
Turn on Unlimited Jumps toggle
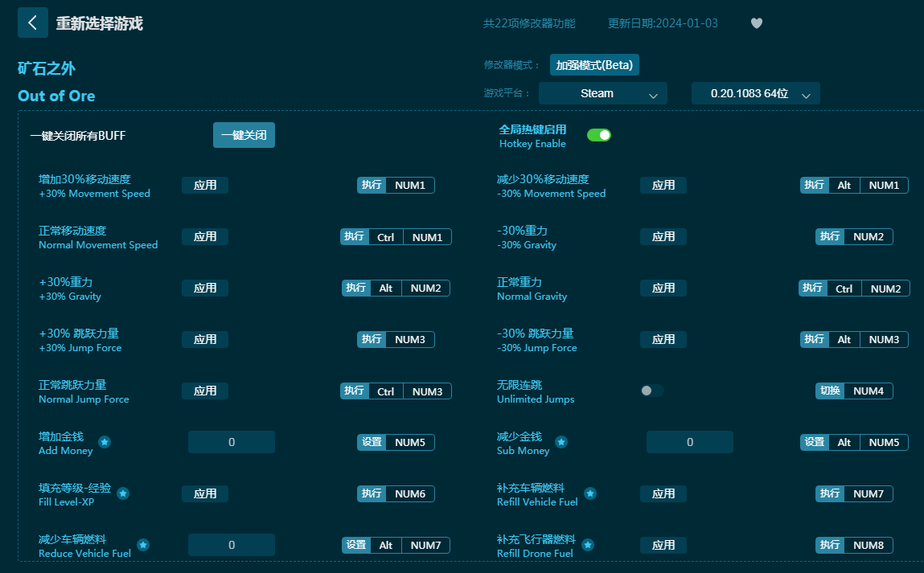pos(652,391)
